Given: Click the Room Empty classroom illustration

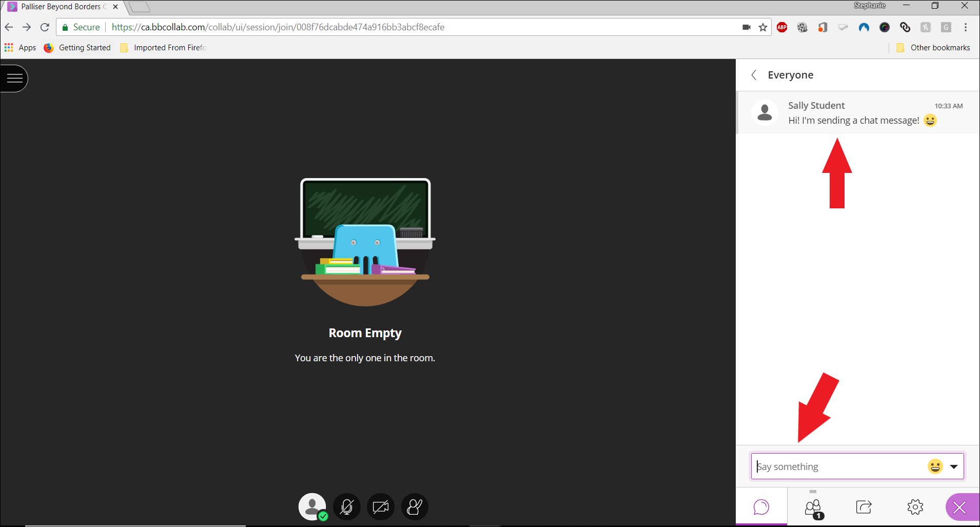Looking at the screenshot, I should click(x=365, y=242).
